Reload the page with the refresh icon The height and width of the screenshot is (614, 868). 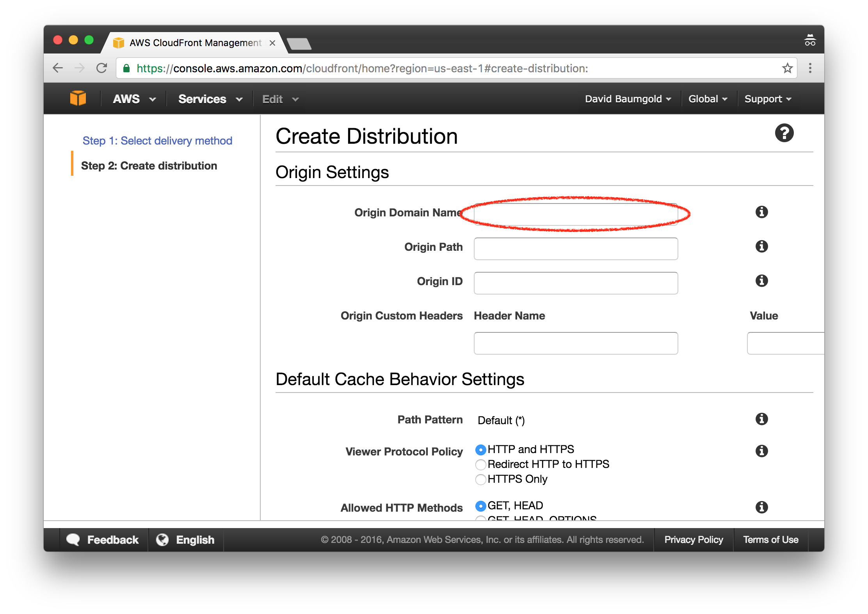pyautogui.click(x=102, y=68)
